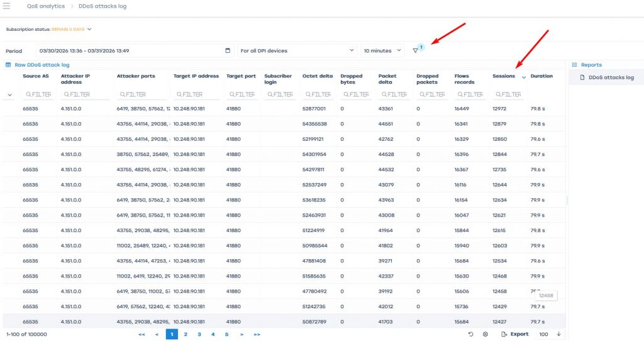
Task: Focus the Target port filter field
Action: [242, 94]
